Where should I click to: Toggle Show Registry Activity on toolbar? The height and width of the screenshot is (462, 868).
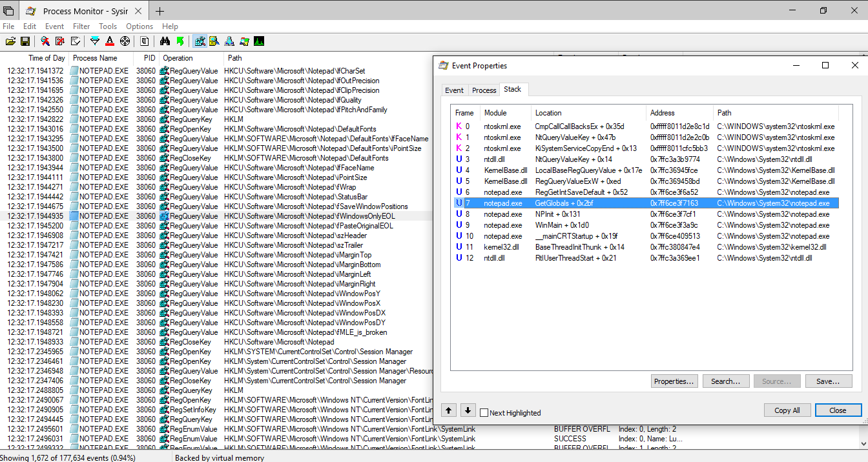coord(199,41)
